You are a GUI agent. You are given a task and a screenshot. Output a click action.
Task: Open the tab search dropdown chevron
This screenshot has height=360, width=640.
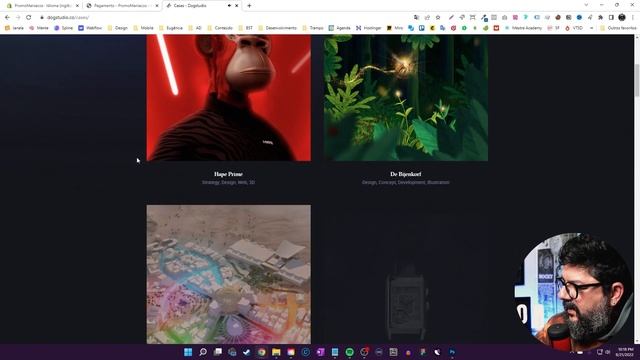tap(586, 5)
